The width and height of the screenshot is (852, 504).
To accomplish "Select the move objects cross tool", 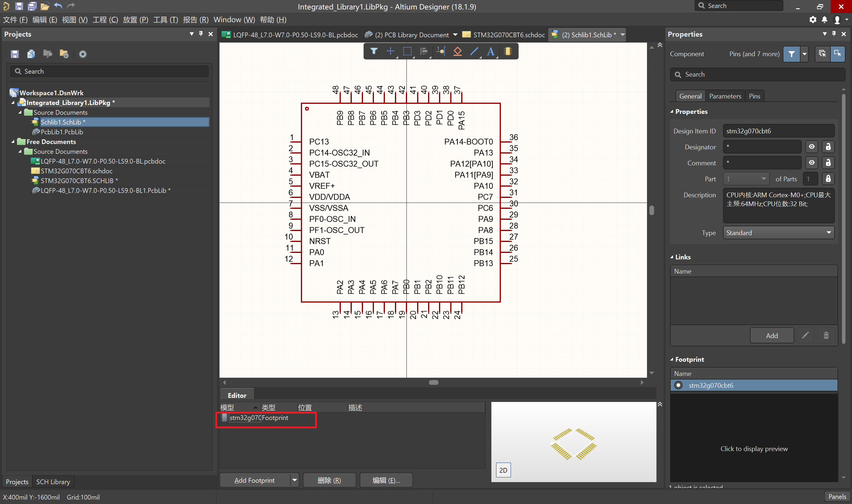I will pos(390,51).
